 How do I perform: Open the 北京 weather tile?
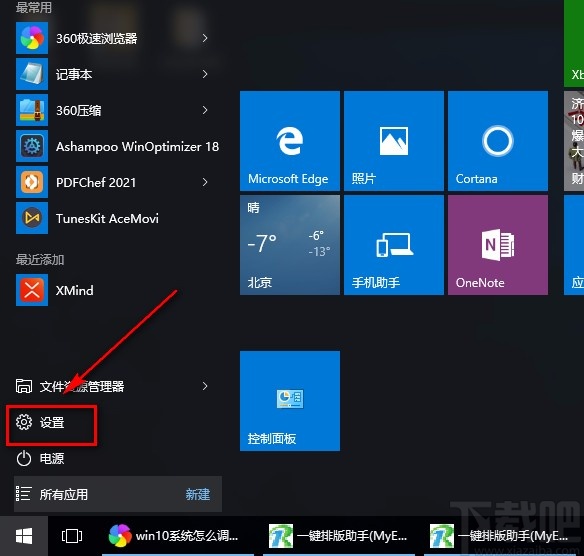(290, 245)
